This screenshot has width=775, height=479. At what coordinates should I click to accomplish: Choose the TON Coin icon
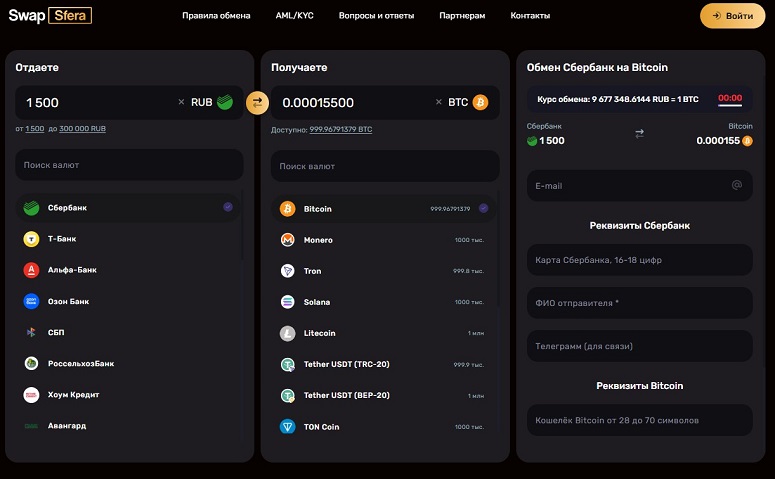point(288,427)
